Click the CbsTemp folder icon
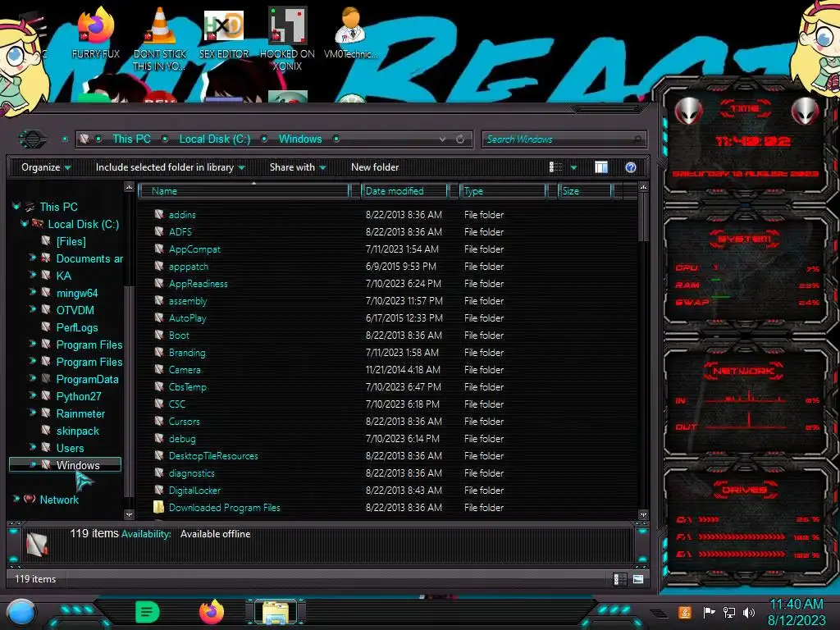The height and width of the screenshot is (630, 840). click(x=159, y=386)
